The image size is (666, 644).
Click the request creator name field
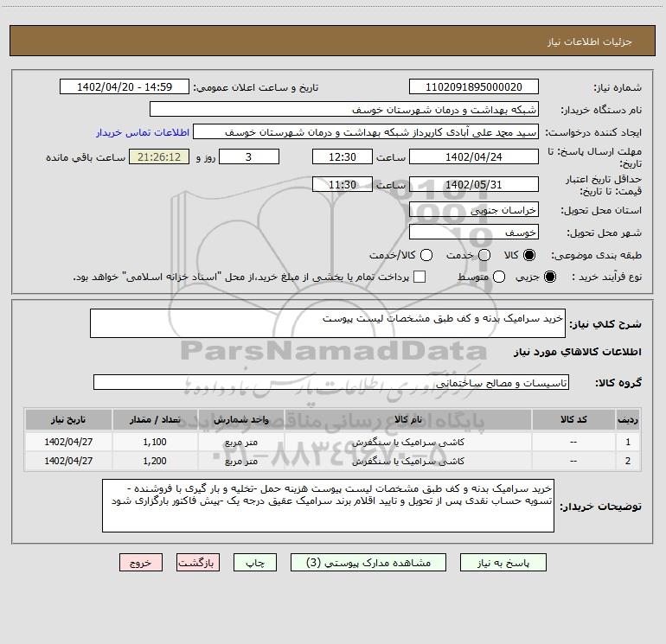pyautogui.click(x=366, y=131)
